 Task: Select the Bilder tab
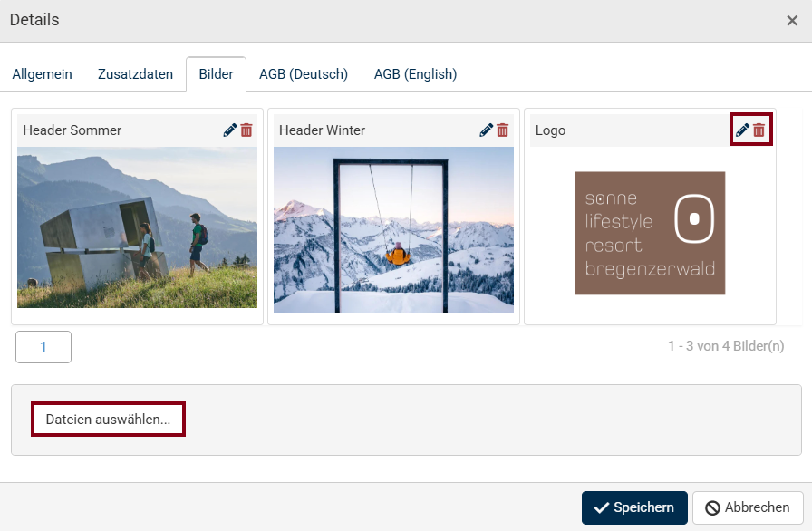click(x=216, y=74)
